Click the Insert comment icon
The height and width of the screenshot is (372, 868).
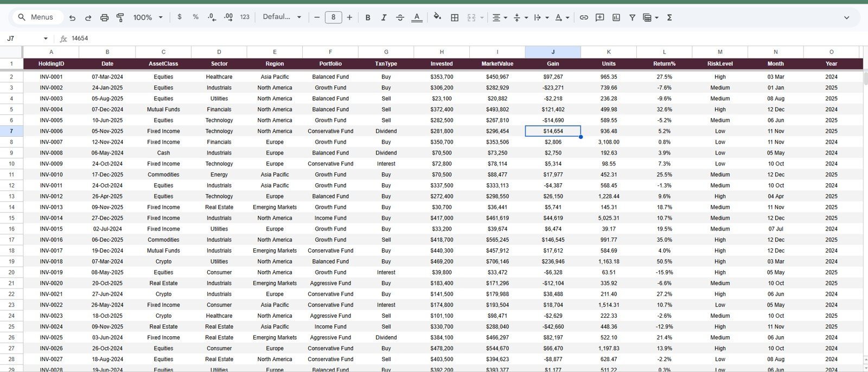coord(600,17)
